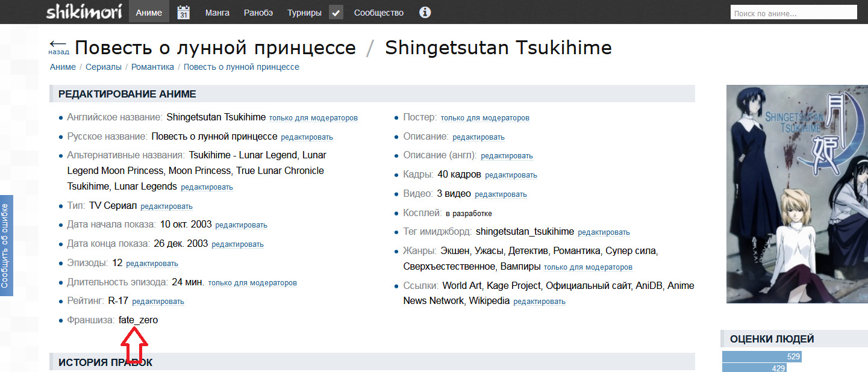Image resolution: width=868 pixels, height=372 pixels.
Task: Edit the external links list
Action: point(539,302)
